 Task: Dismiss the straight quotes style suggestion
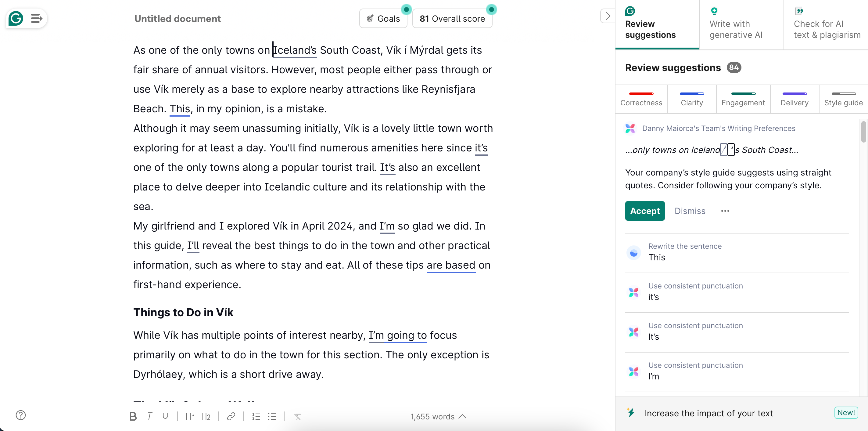[x=690, y=211]
